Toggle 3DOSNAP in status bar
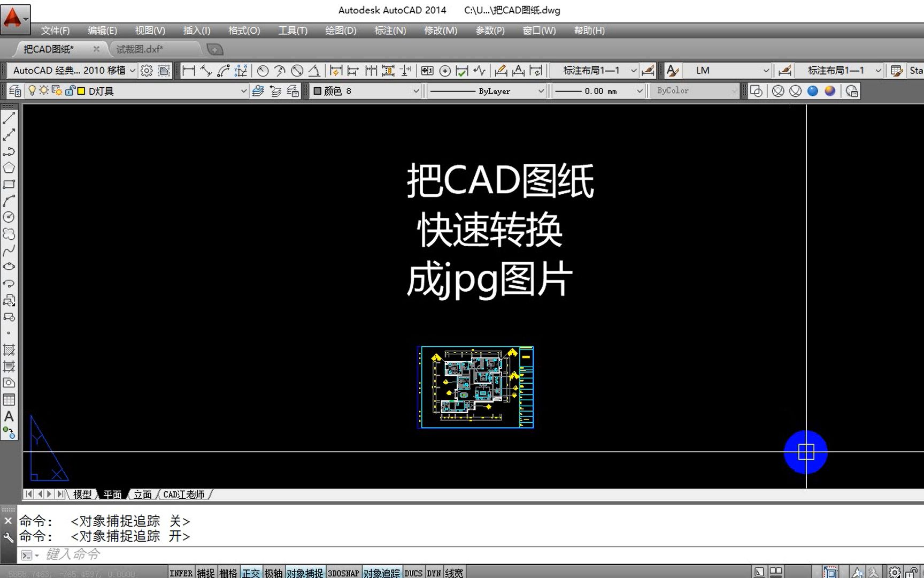The width and height of the screenshot is (924, 578). click(x=343, y=573)
